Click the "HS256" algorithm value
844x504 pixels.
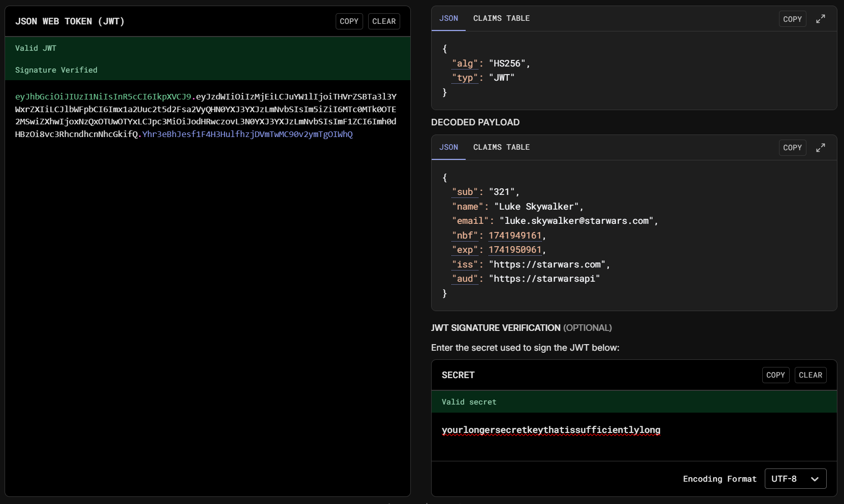click(x=507, y=63)
